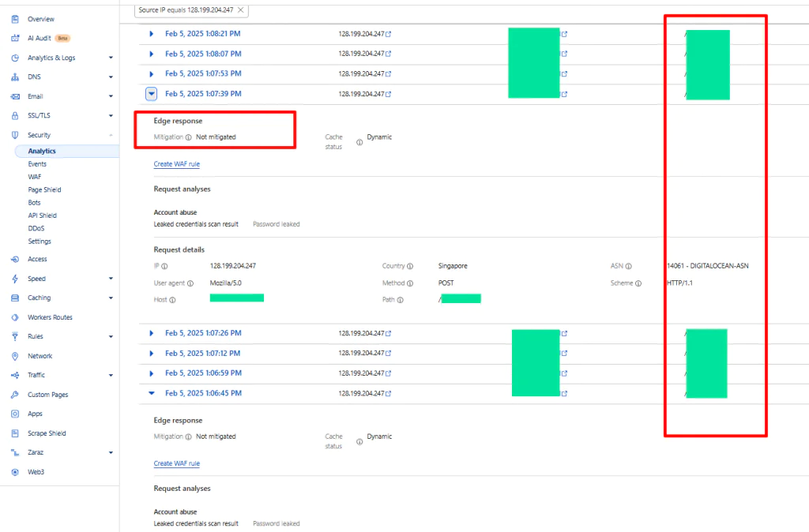The width and height of the screenshot is (809, 532).
Task: Open the Events submenu under Security
Action: coord(37,164)
